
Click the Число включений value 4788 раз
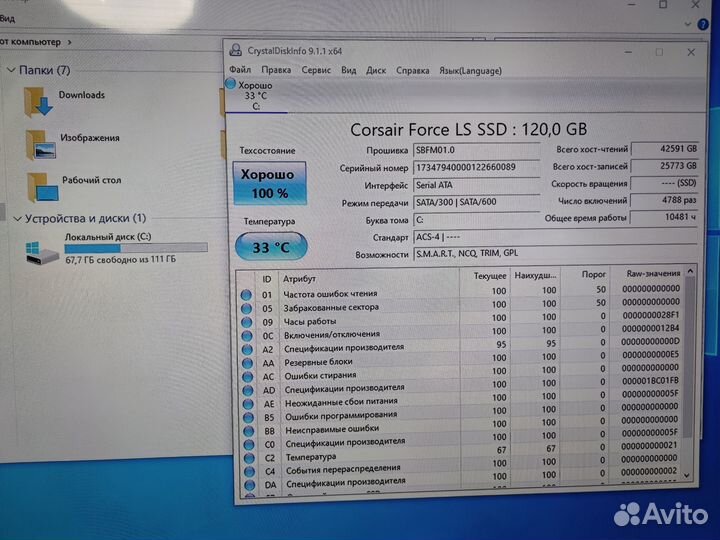[665, 200]
